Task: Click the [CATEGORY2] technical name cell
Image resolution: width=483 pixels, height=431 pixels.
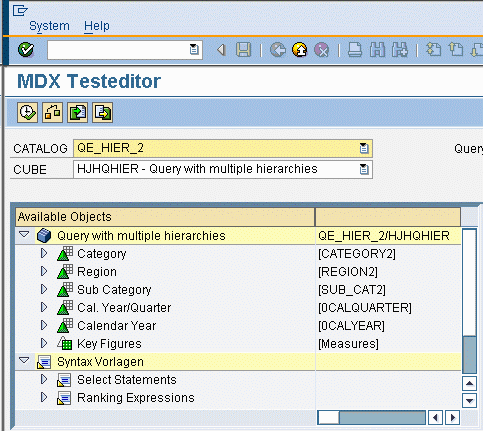Action: point(357,254)
